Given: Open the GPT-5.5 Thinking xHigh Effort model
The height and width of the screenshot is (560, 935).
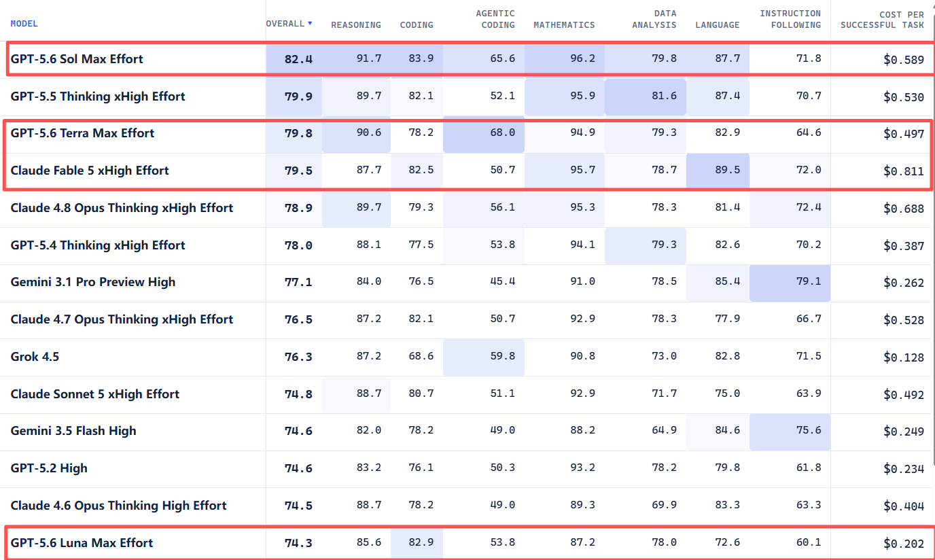Looking at the screenshot, I should [98, 97].
